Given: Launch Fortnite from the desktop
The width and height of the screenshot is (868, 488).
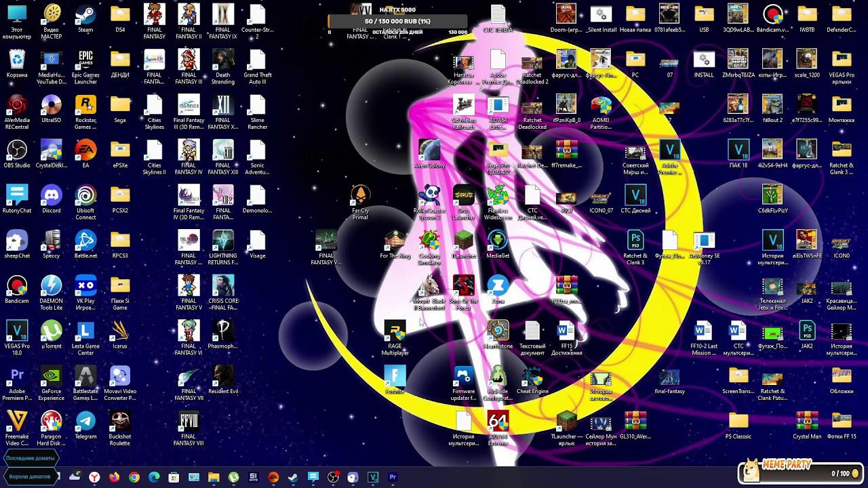Looking at the screenshot, I should [x=395, y=380].
